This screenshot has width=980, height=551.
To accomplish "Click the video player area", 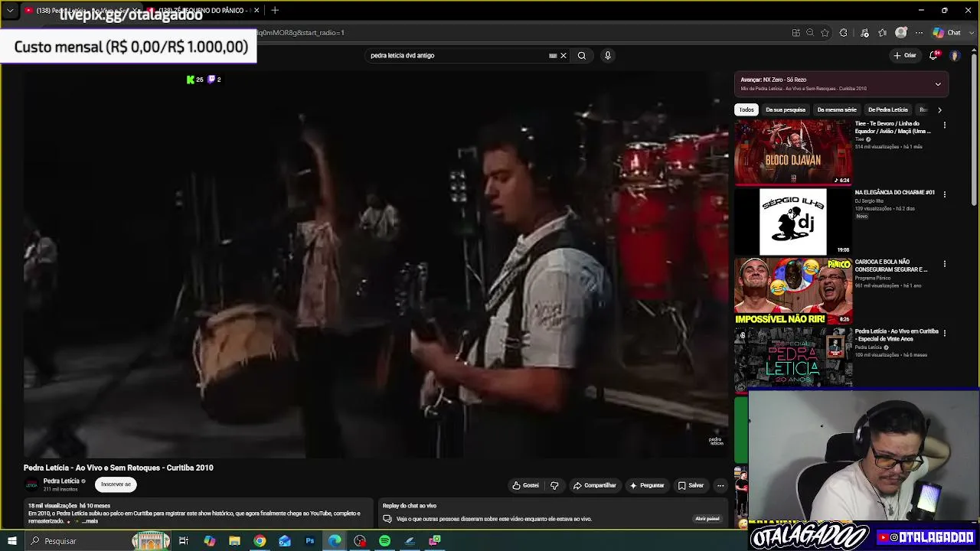I will (376, 265).
